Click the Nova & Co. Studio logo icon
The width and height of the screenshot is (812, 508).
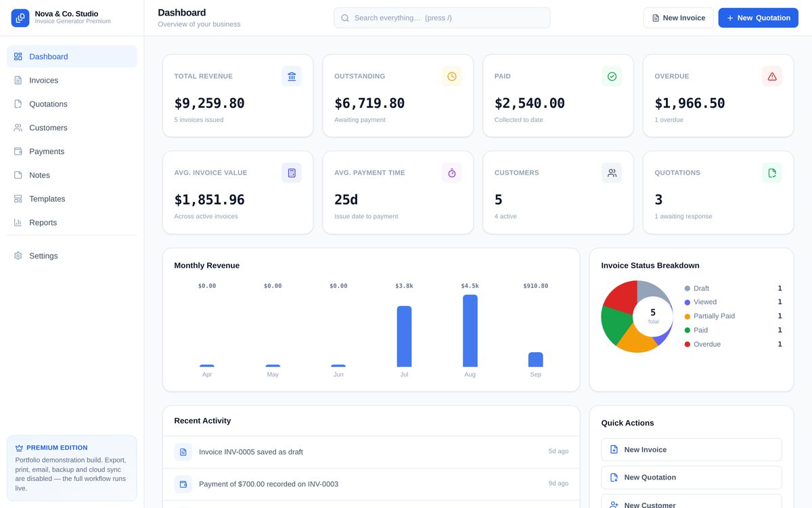[x=20, y=18]
